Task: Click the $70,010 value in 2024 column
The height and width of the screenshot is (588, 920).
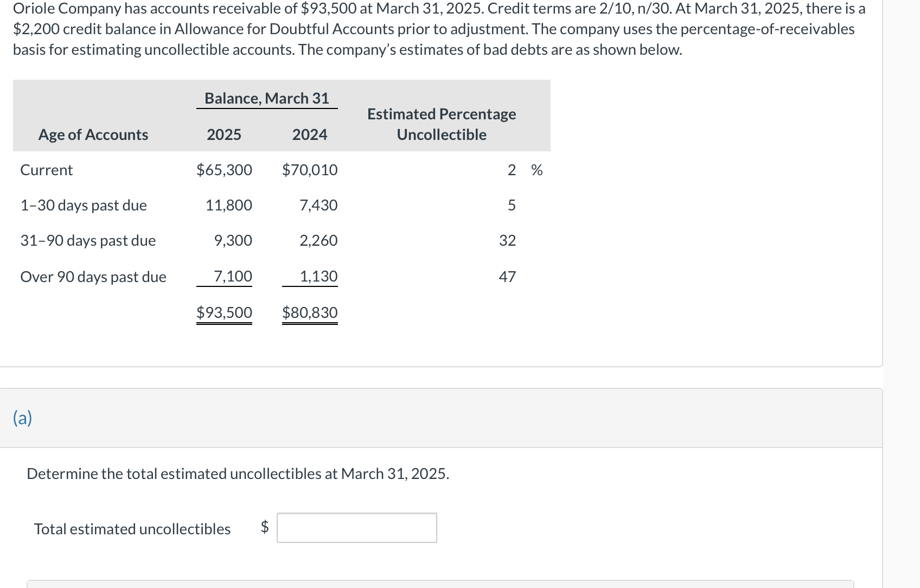Action: pyautogui.click(x=309, y=169)
